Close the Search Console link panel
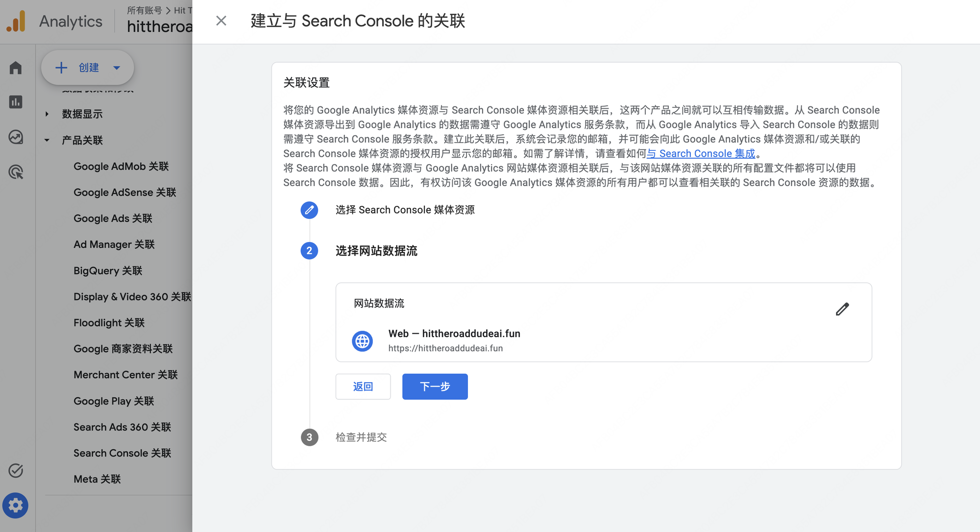Viewport: 980px width, 532px height. coord(221,21)
